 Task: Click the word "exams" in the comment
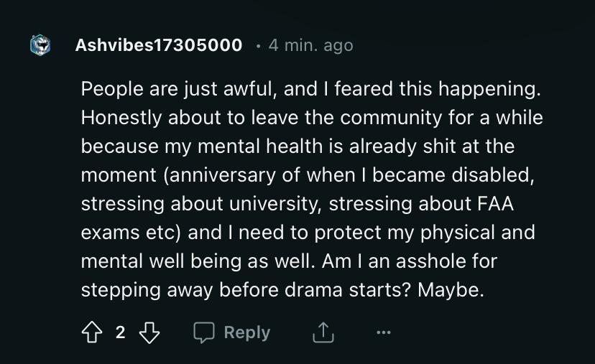click(106, 233)
